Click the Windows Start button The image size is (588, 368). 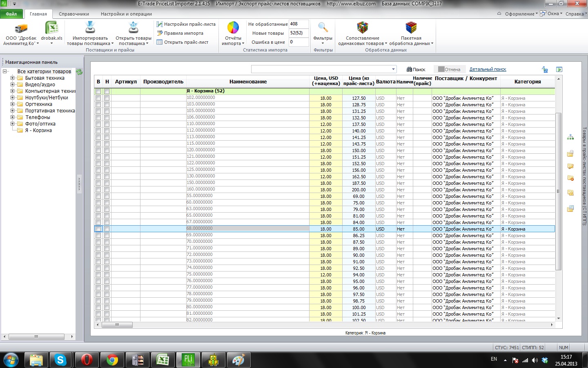[11, 360]
